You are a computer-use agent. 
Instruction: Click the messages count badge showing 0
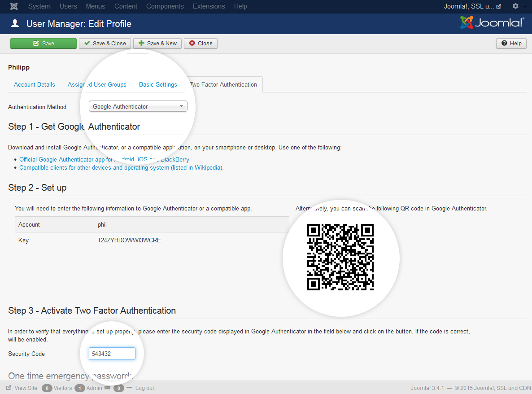click(x=119, y=388)
